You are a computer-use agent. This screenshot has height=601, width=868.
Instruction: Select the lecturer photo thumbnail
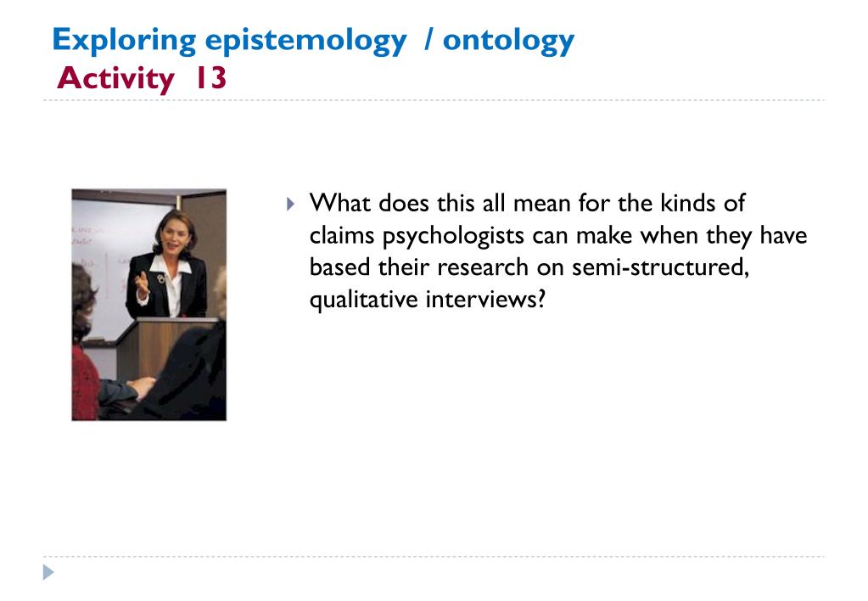pos(149,305)
